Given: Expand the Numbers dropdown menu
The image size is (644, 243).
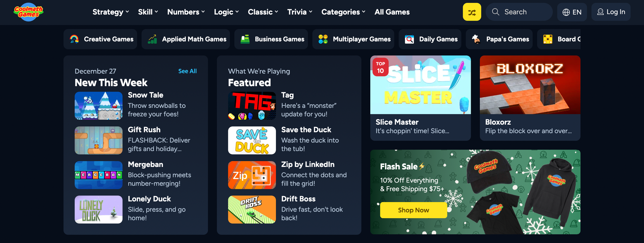Looking at the screenshot, I should click(186, 12).
